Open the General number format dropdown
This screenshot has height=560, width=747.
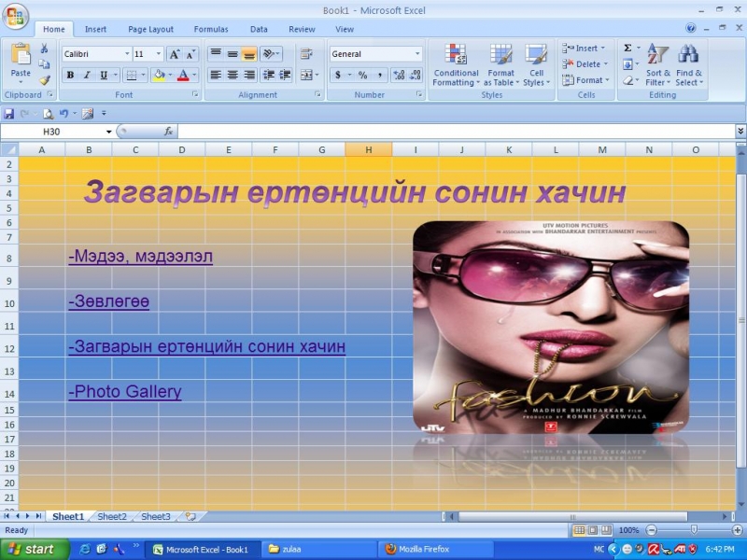[x=417, y=54]
